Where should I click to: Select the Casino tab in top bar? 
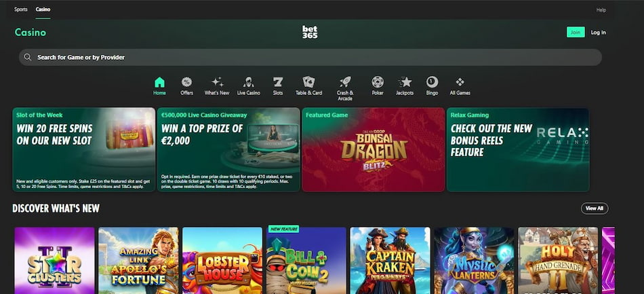[x=43, y=9]
